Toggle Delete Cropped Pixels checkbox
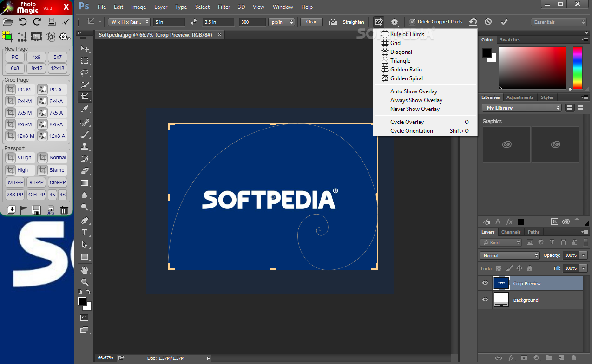Image resolution: width=592 pixels, height=364 pixels. pyautogui.click(x=412, y=22)
